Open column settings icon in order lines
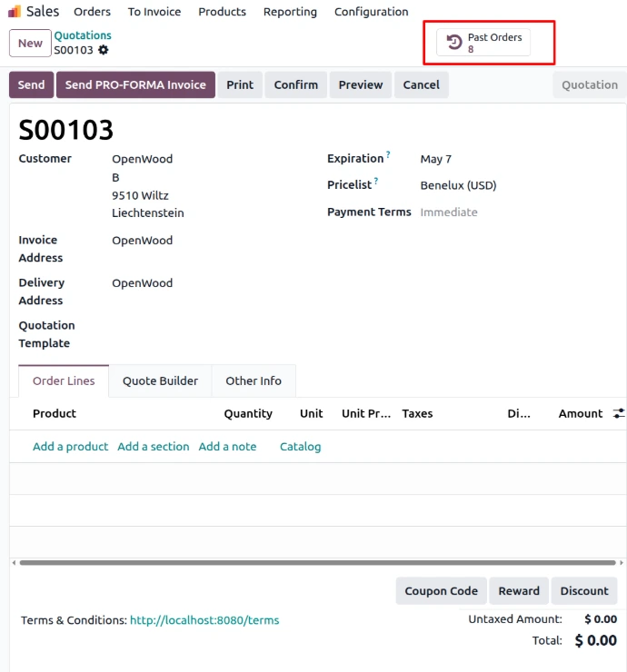 tap(619, 413)
